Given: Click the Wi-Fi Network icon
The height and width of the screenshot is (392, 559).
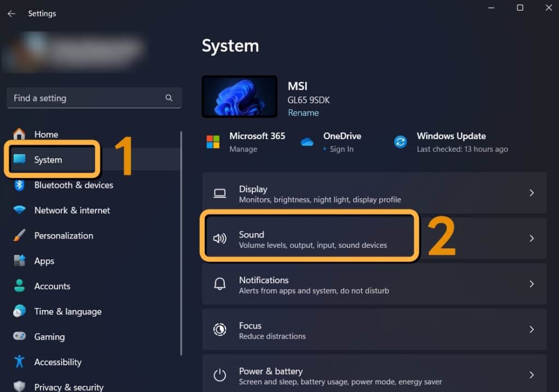Looking at the screenshot, I should [x=19, y=209].
